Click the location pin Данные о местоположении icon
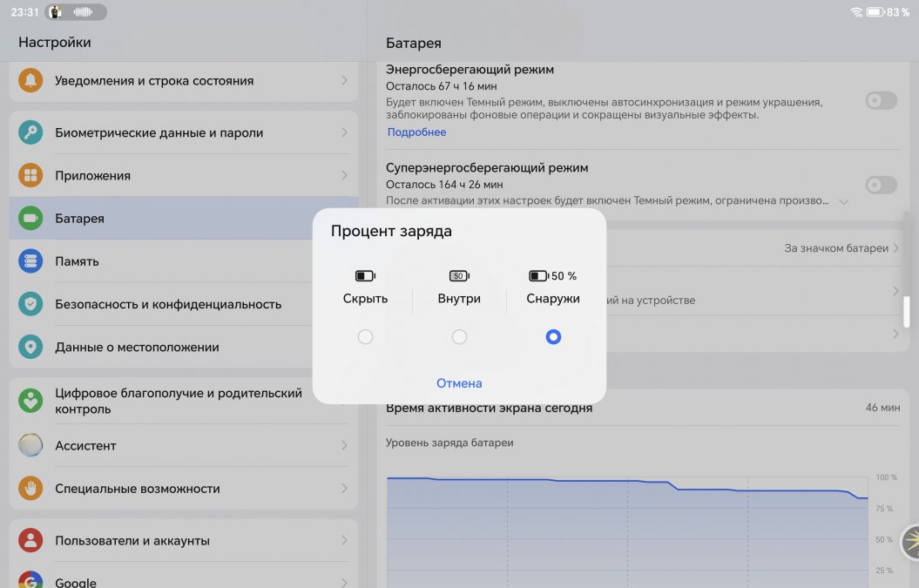 click(x=30, y=347)
